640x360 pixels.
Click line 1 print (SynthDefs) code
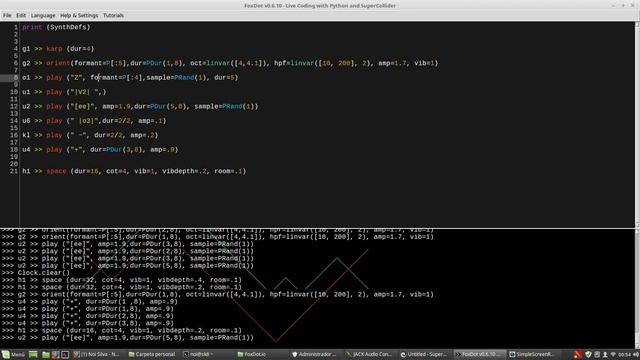click(x=56, y=27)
